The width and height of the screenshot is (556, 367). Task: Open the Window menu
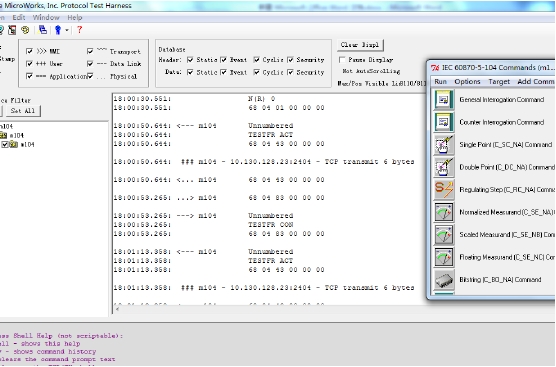tap(46, 17)
